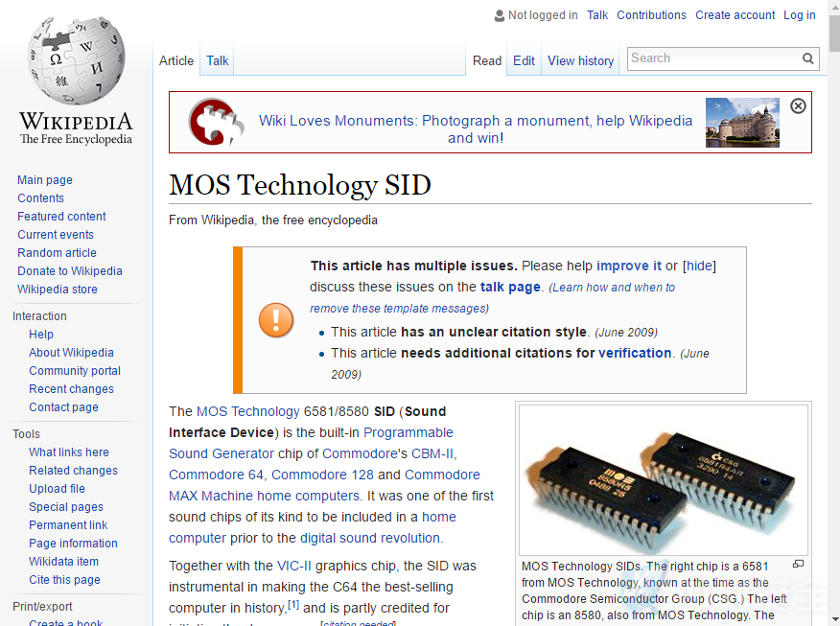The height and width of the screenshot is (626, 840).
Task: Open Current events
Action: pyautogui.click(x=56, y=235)
